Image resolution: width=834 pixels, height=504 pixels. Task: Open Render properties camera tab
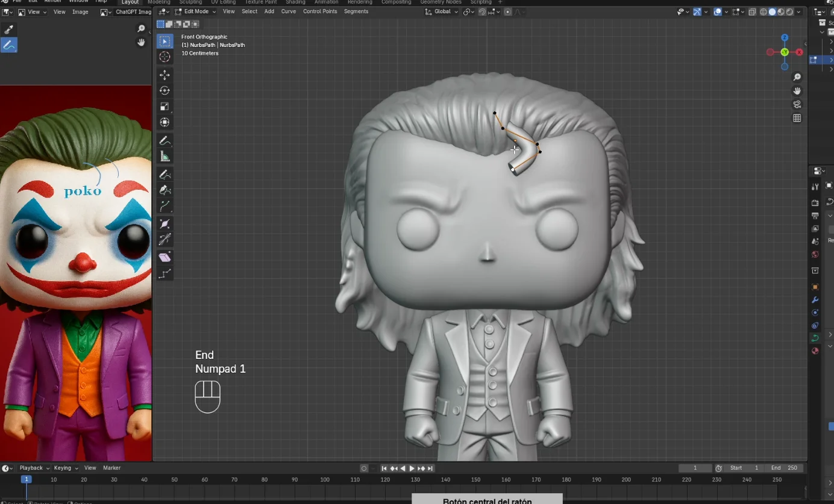click(x=815, y=202)
